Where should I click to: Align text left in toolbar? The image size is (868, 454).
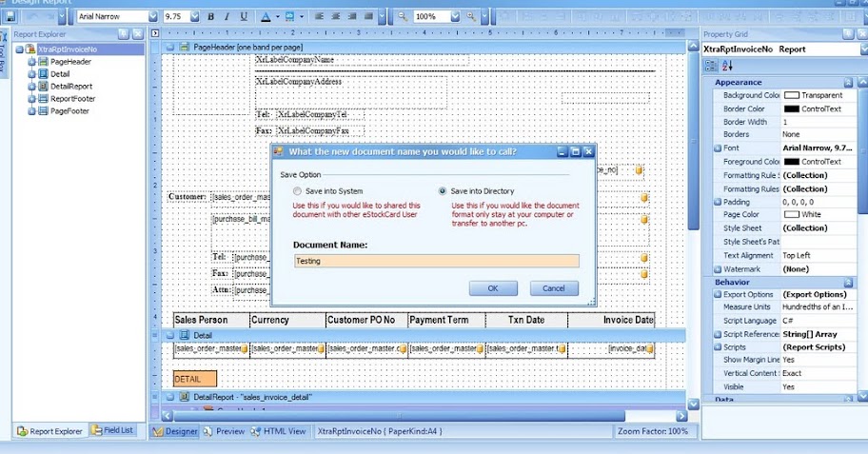click(319, 16)
